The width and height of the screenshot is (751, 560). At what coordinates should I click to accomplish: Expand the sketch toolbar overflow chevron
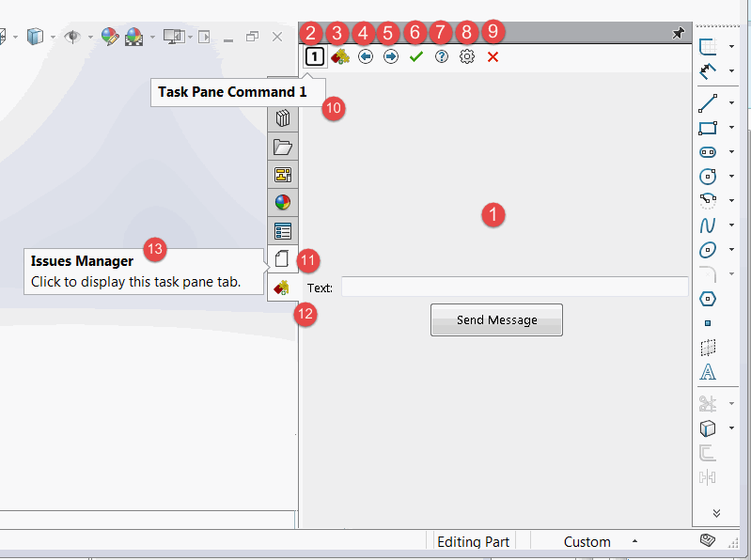point(716,513)
